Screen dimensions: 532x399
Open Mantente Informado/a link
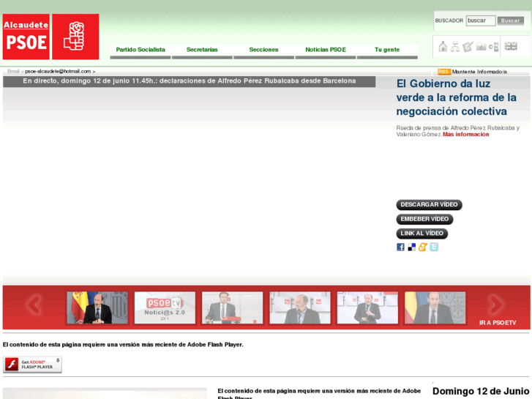479,72
